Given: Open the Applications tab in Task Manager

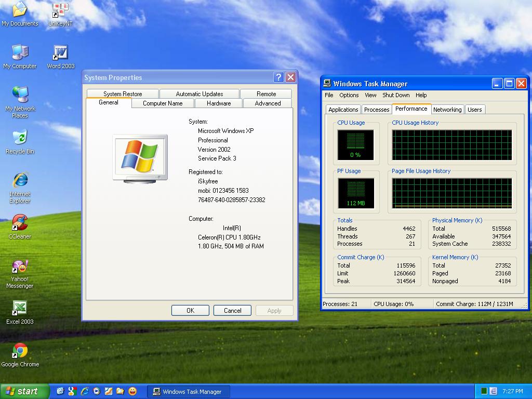Looking at the screenshot, I should click(x=343, y=110).
